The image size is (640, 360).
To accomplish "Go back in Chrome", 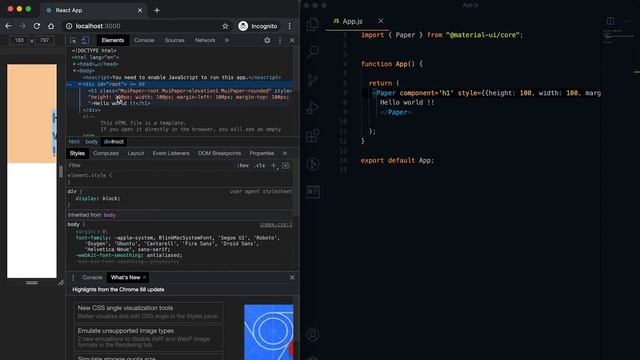I will point(9,26).
